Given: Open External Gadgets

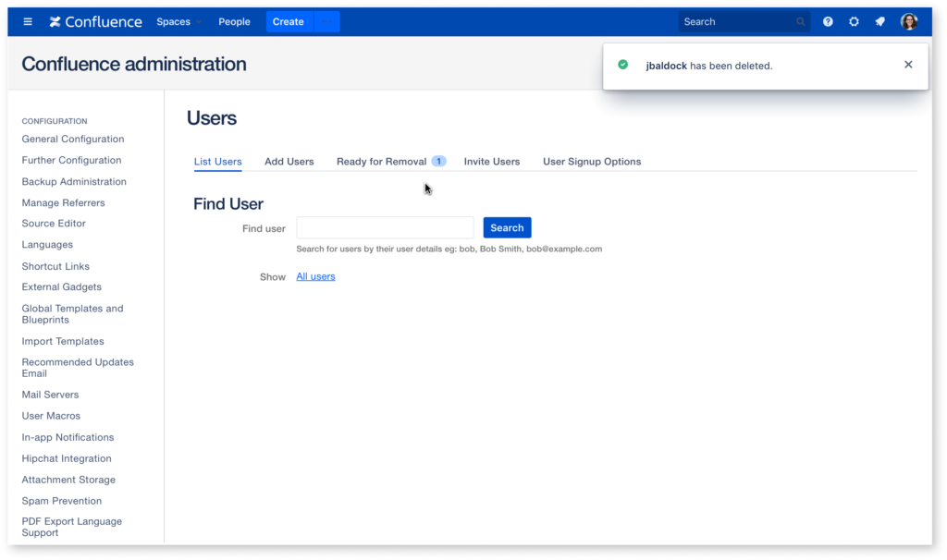Looking at the screenshot, I should pyautogui.click(x=62, y=286).
